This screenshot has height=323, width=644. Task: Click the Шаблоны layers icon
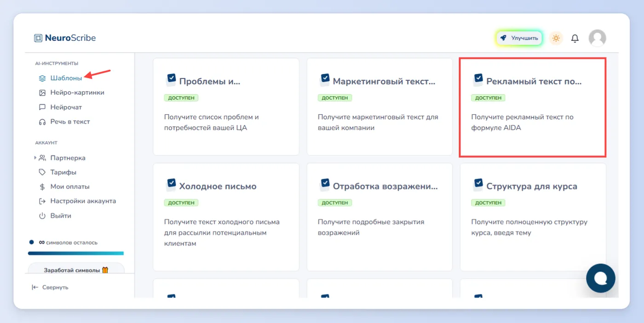42,78
